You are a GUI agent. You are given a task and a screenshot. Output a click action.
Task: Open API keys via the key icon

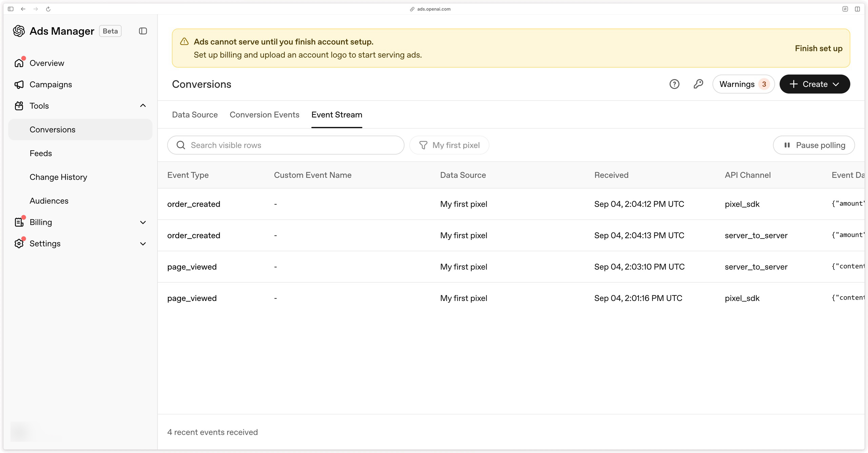698,84
